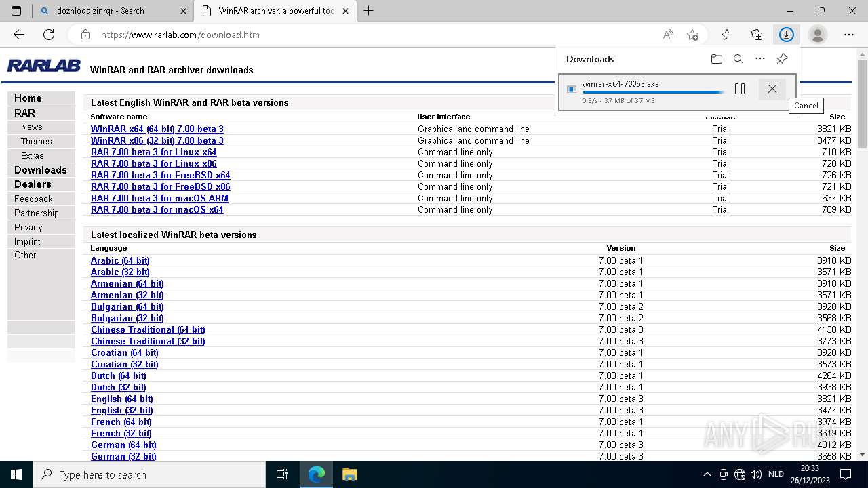The width and height of the screenshot is (868, 488).
Task: Open Downloads sidebar item
Action: point(41,170)
